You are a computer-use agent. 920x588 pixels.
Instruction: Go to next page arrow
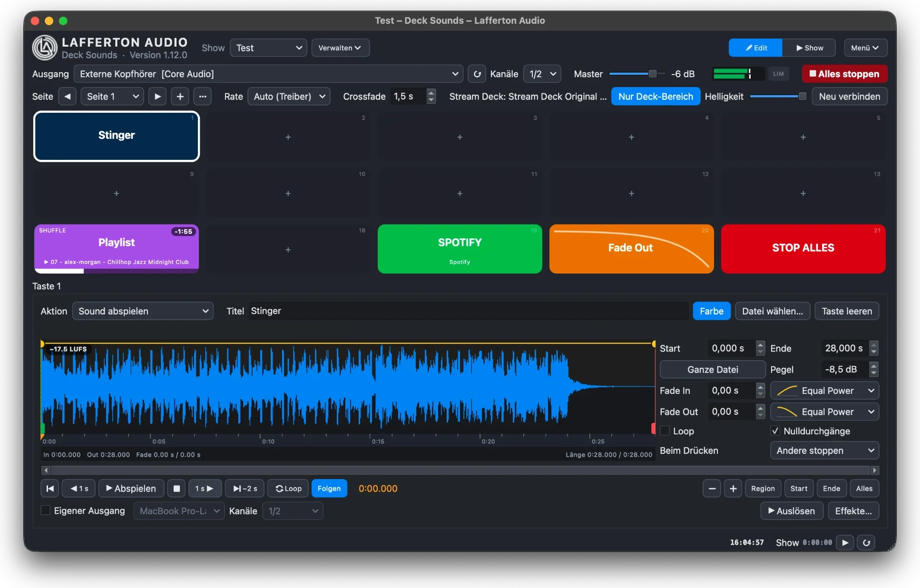coord(157,97)
